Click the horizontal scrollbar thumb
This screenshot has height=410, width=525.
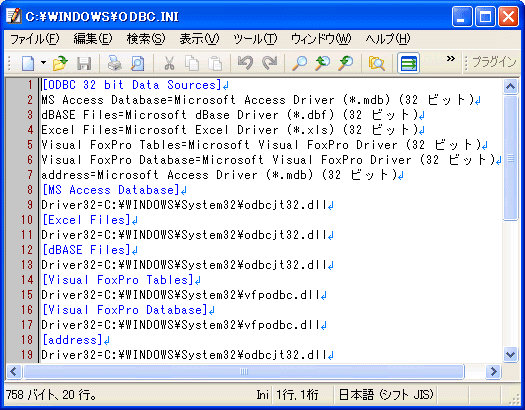244,371
